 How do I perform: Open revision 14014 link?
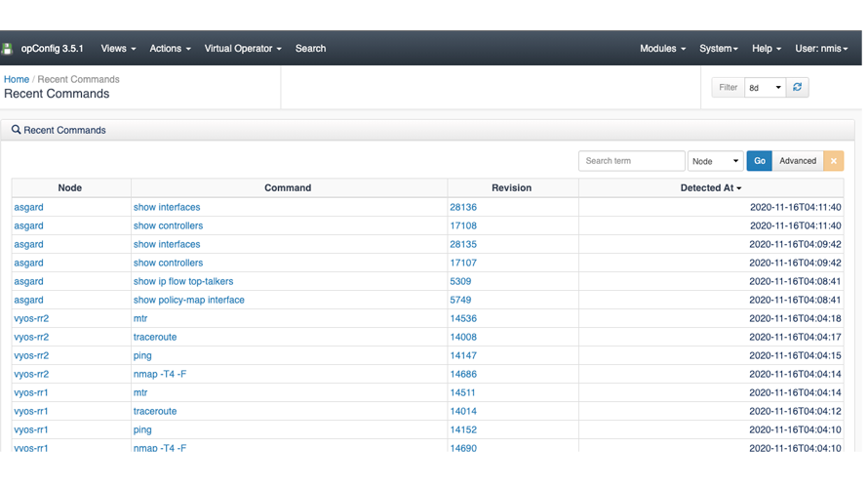pos(463,411)
